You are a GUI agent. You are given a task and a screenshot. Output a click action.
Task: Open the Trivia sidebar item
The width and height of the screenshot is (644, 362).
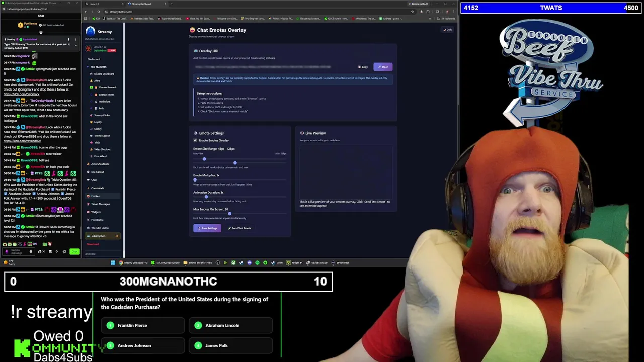point(97,142)
